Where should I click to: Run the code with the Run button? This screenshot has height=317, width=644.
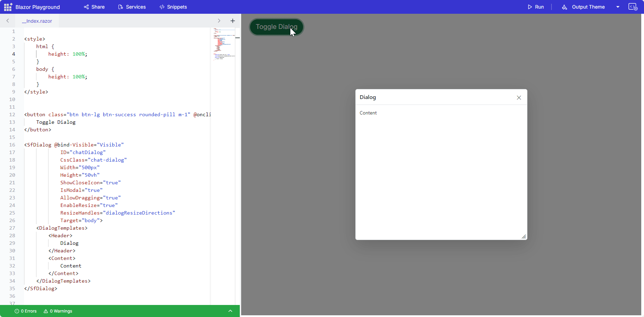coord(536,7)
